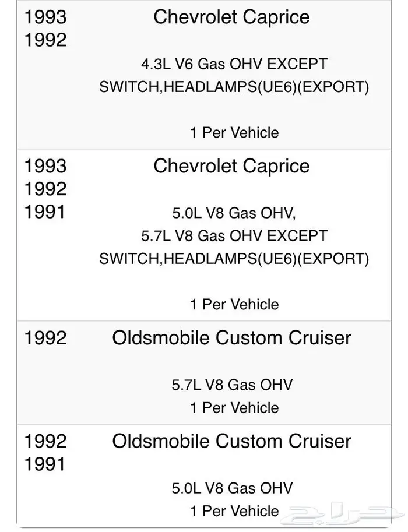Click the 5.0L Oldsmobile Custom Cruiser title
The height and width of the screenshot is (532, 408).
(x=231, y=442)
